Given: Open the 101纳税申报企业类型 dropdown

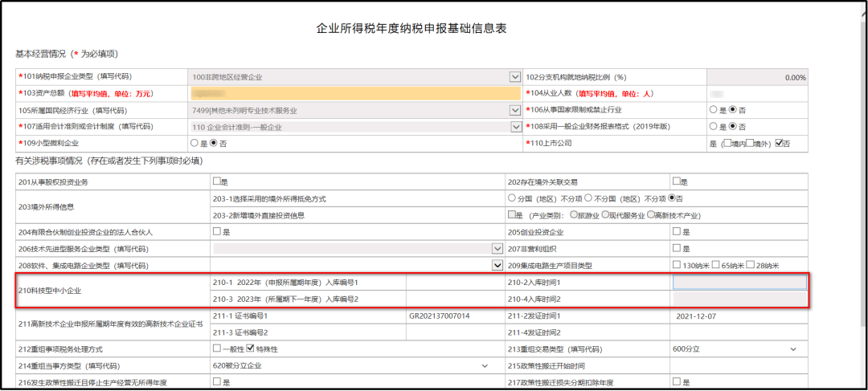Looking at the screenshot, I should (x=515, y=77).
